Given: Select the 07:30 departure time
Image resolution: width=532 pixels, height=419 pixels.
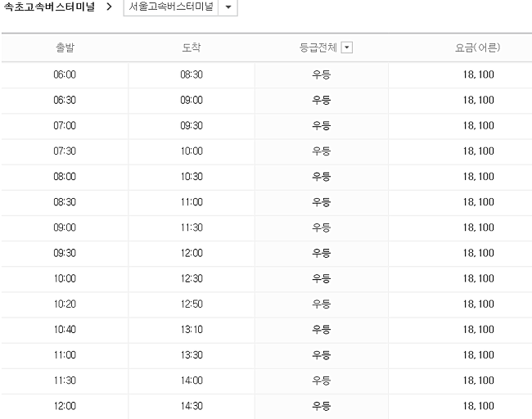Looking at the screenshot, I should [65, 151].
